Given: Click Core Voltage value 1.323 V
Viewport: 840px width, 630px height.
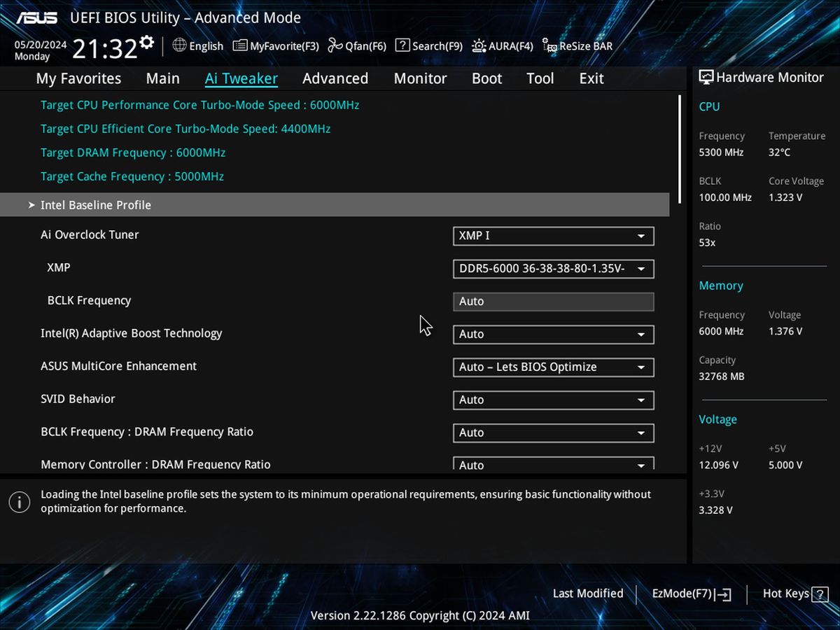Looking at the screenshot, I should click(785, 197).
